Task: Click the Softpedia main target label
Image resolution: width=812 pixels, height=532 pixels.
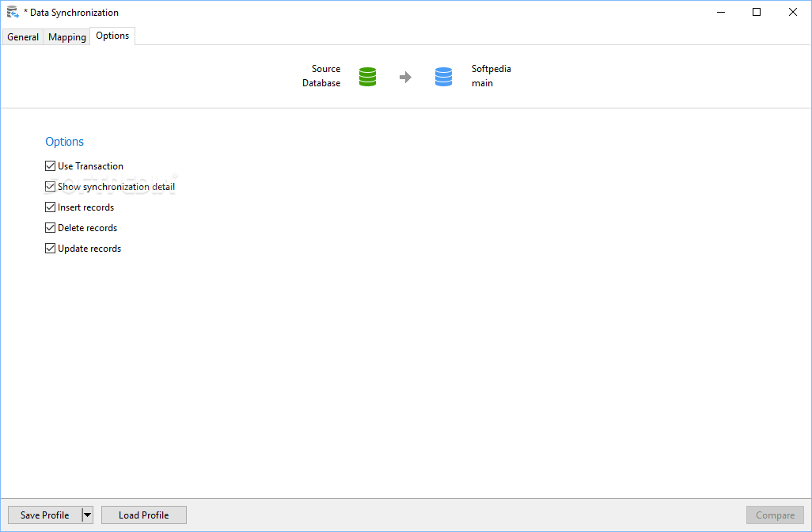Action: coord(491,76)
